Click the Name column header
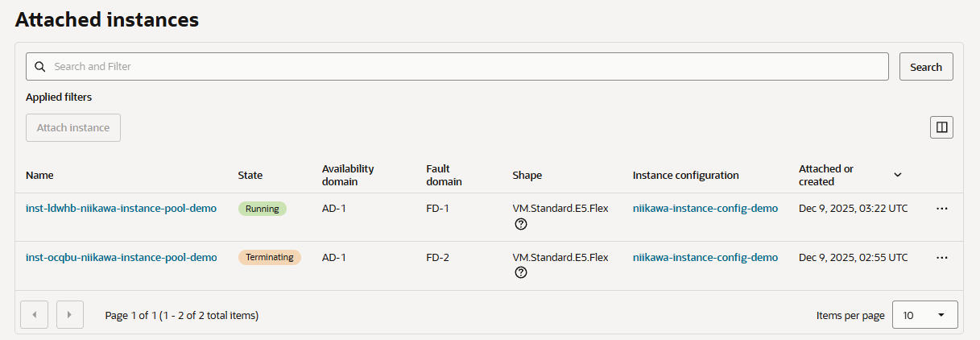The height and width of the screenshot is (340, 980). coord(39,176)
